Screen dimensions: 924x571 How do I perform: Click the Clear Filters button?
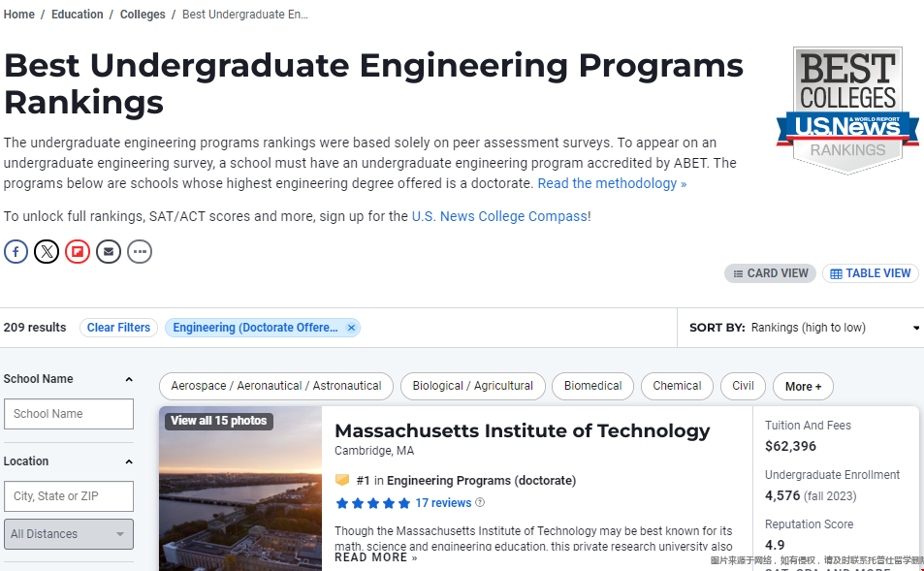pos(118,328)
